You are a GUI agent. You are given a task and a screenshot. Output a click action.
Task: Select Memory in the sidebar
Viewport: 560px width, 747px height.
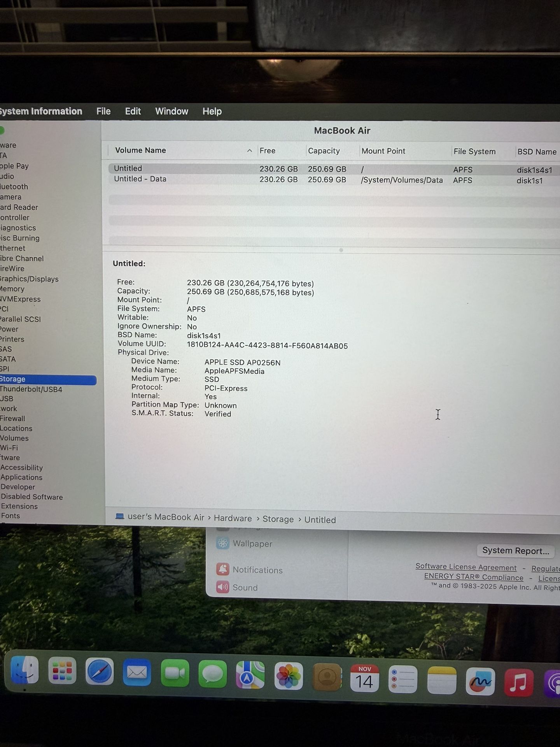pos(12,289)
